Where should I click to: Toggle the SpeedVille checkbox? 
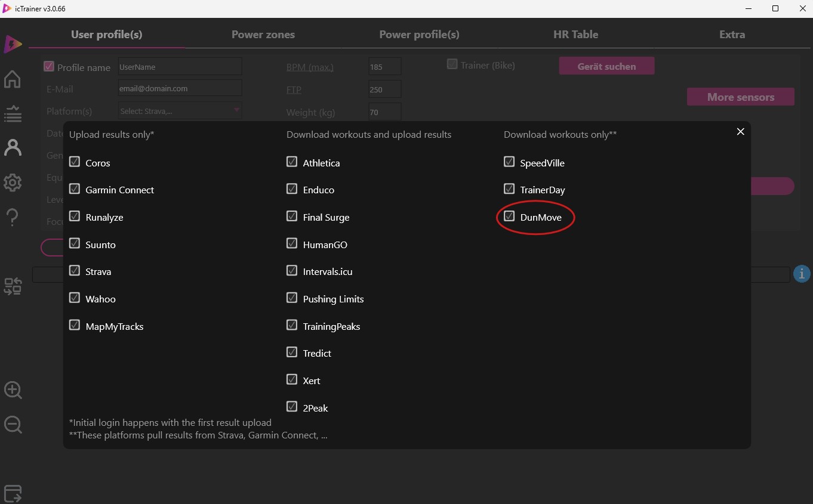point(509,162)
